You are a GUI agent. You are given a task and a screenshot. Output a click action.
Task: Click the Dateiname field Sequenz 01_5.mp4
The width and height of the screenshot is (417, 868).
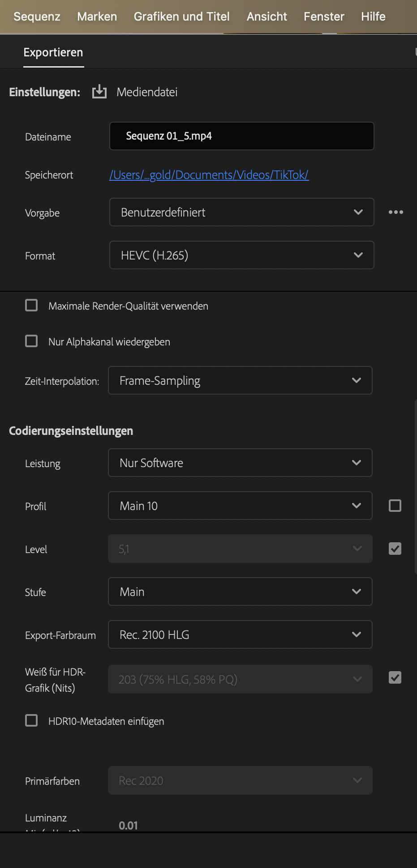pyautogui.click(x=241, y=136)
